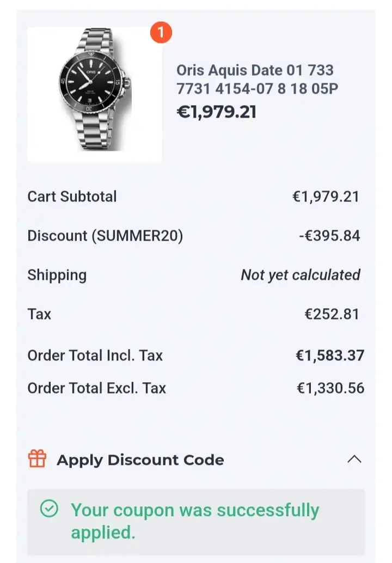The height and width of the screenshot is (563, 392).
Task: Click the total excluding tax €1,330.56
Action: [x=330, y=388]
